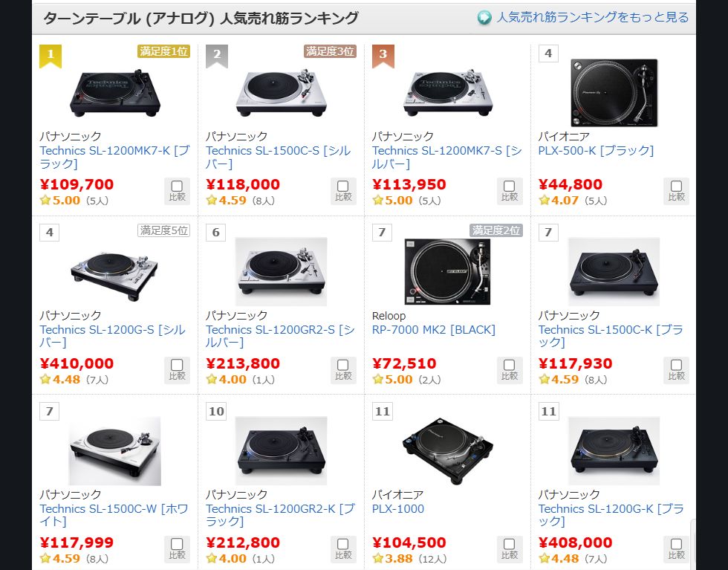Click the 満足度5位 badge on SL-1200G-S
The image size is (728, 570).
[x=163, y=230]
